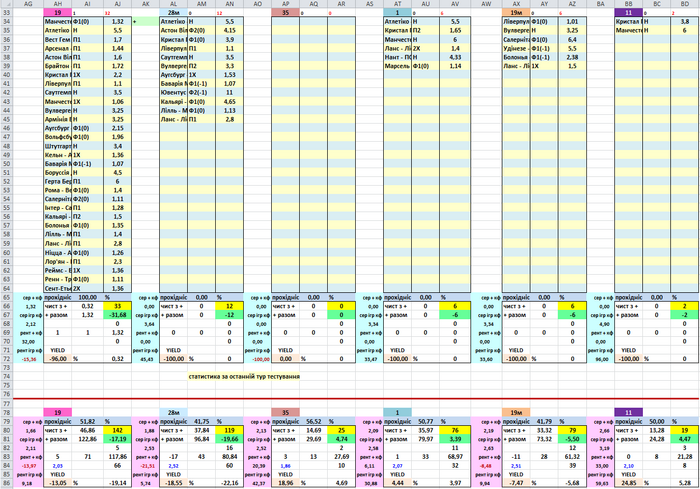Click the 'Боруссія' cell
This screenshot has width=700, height=489.
point(58,172)
